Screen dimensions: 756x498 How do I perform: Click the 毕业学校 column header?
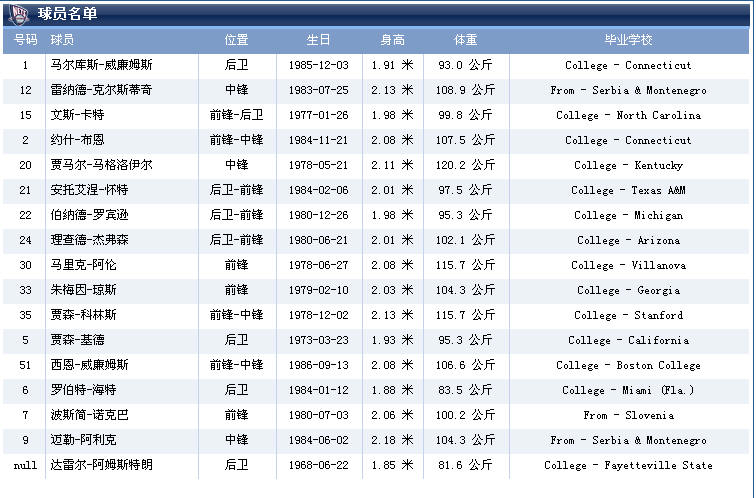[x=628, y=40]
